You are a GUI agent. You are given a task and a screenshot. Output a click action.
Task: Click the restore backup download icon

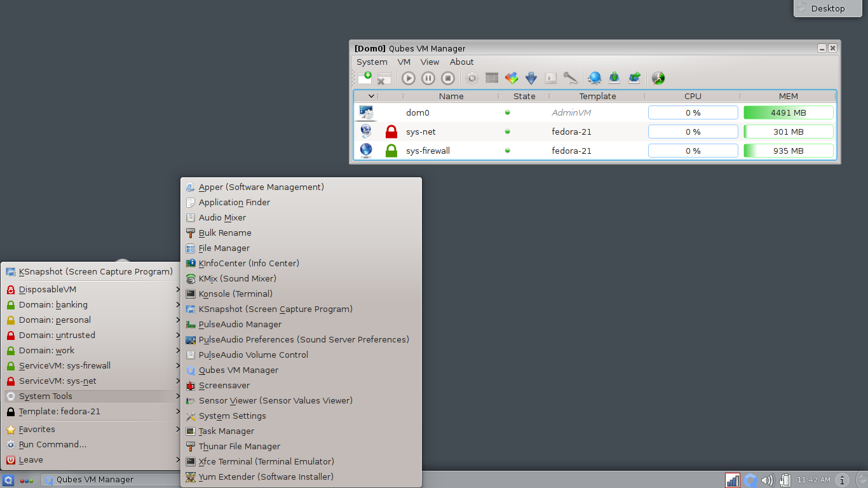614,78
